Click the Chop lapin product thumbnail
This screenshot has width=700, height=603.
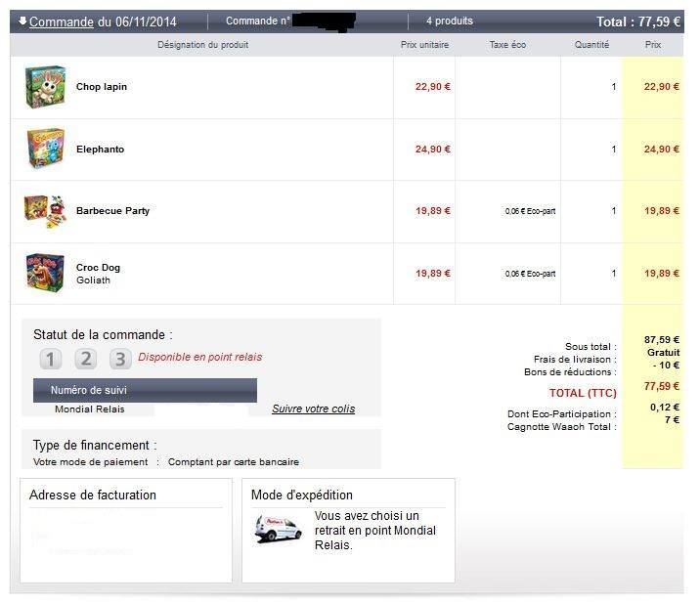pyautogui.click(x=45, y=87)
